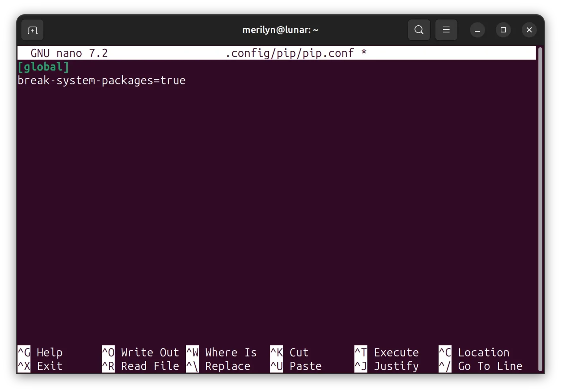Viewport: 561px width, 392px height.
Task: Click the ^C Location shortcut
Action: click(474, 352)
